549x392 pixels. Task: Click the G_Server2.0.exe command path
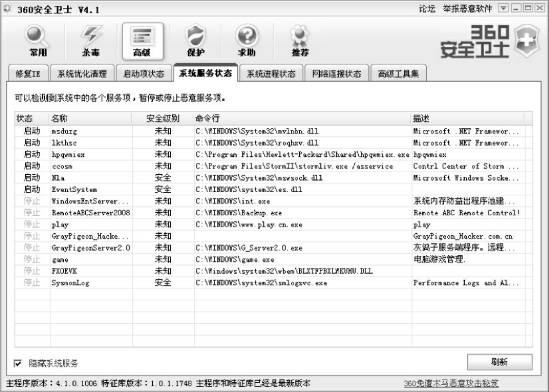(x=249, y=248)
